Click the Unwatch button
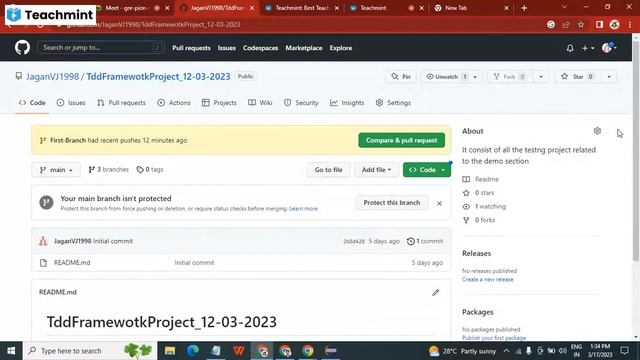 pos(447,77)
